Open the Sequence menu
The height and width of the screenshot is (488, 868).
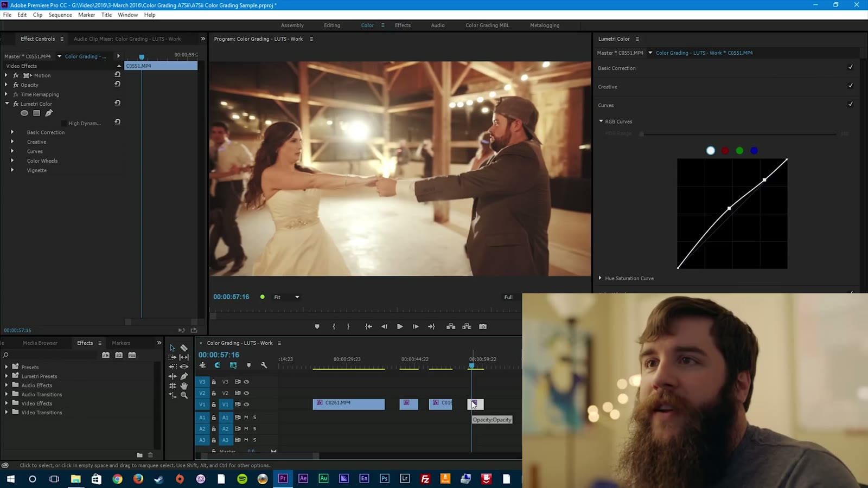click(60, 15)
